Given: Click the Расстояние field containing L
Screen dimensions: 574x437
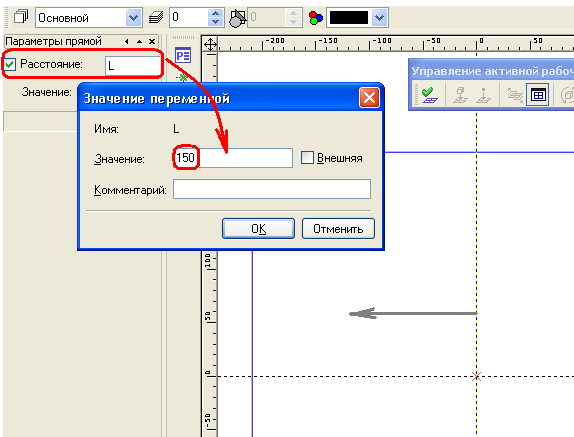Looking at the screenshot, I should [x=133, y=66].
